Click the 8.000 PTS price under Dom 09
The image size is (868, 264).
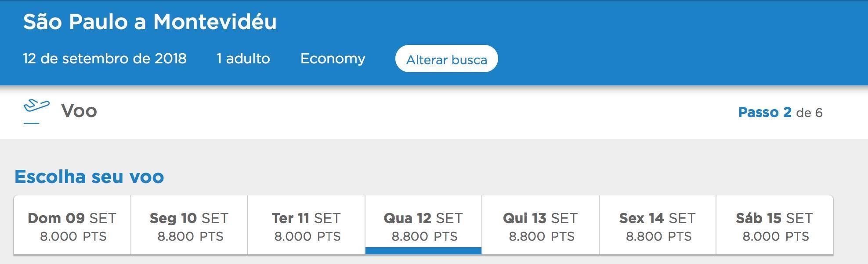pyautogui.click(x=73, y=237)
